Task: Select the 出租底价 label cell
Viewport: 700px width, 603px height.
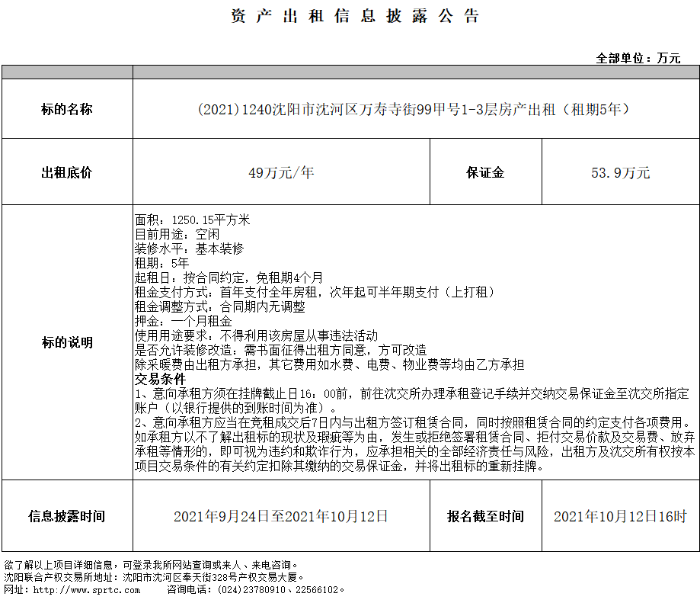Action: 67,172
